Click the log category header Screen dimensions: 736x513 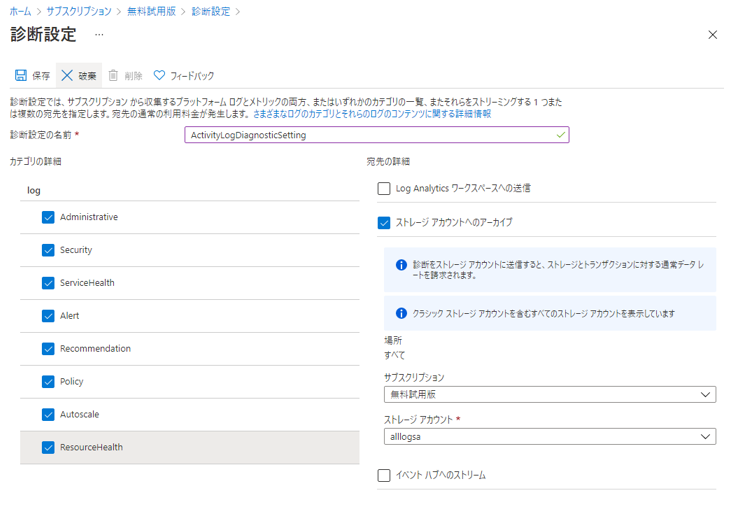(34, 191)
